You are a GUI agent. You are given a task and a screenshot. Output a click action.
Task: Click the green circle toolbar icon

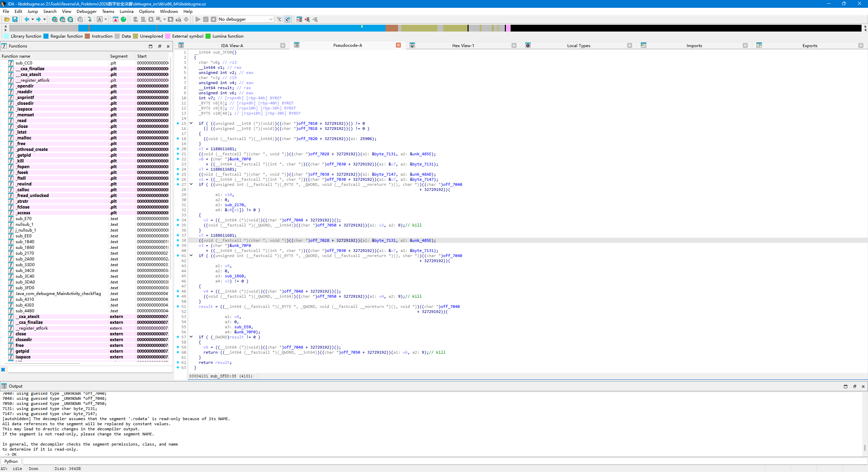tap(123, 19)
